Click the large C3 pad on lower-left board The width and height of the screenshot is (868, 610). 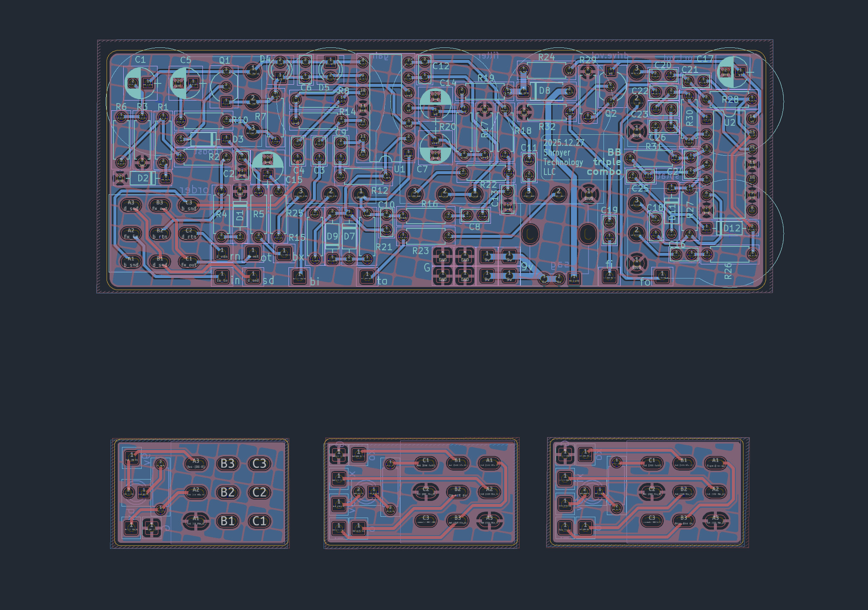[259, 464]
